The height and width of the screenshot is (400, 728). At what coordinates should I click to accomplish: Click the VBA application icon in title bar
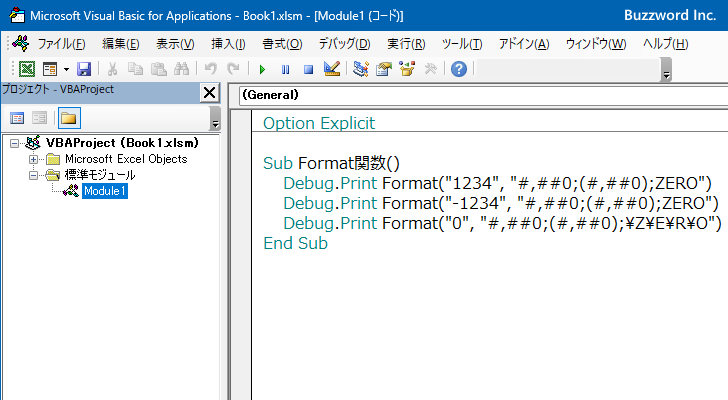pos(17,15)
